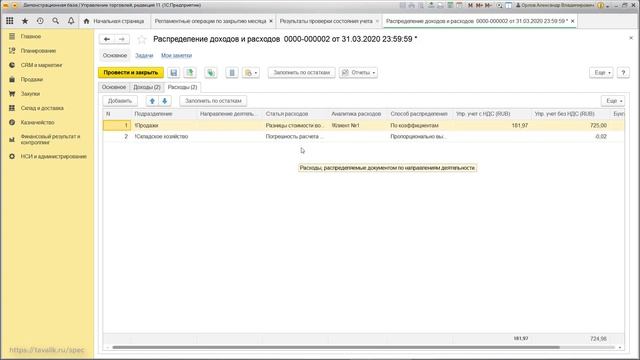Open the sections menu grid icon
640x360 pixels.
point(9,21)
